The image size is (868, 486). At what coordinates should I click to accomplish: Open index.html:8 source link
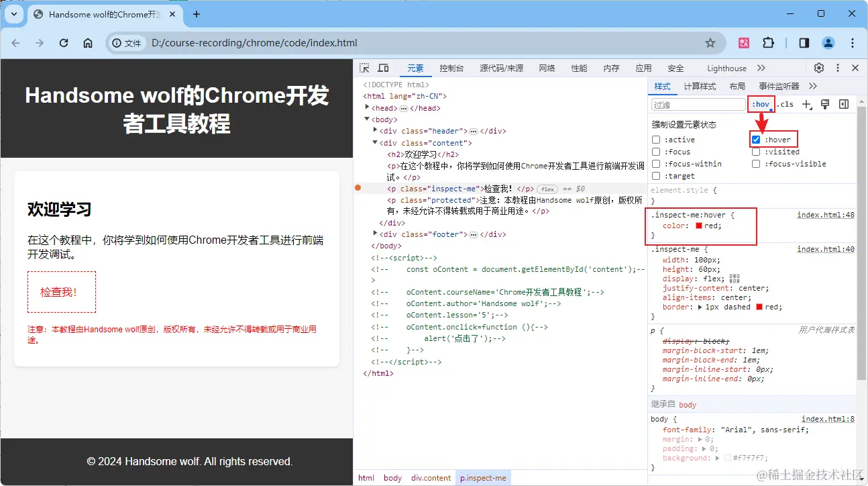point(828,419)
